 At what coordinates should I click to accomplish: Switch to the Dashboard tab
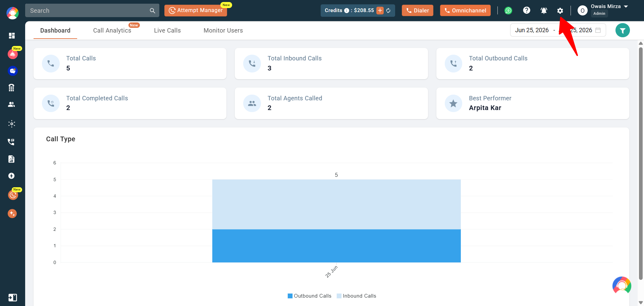[x=55, y=31]
